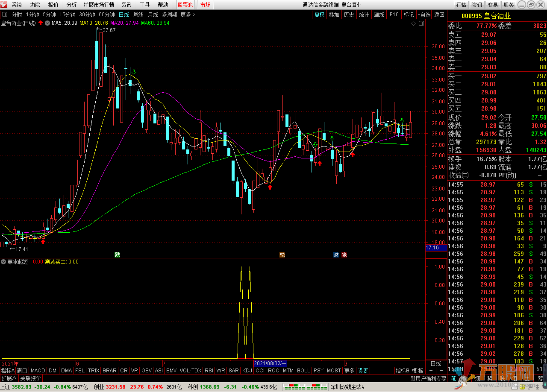Open the 帮助 menu
Image resolution: width=547 pixels, height=392 pixels.
tap(163, 5)
